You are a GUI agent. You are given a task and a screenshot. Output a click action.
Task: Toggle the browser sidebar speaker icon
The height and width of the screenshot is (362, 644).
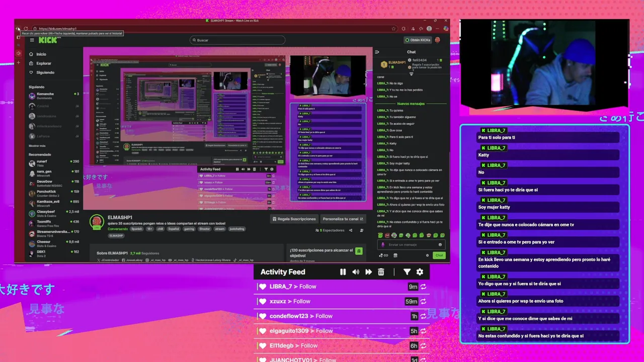tap(19, 53)
